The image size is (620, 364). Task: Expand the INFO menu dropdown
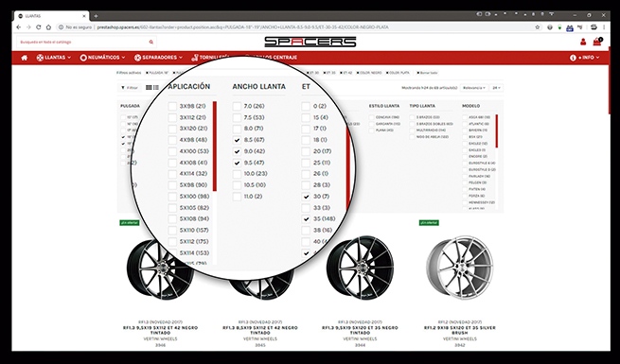(584, 58)
